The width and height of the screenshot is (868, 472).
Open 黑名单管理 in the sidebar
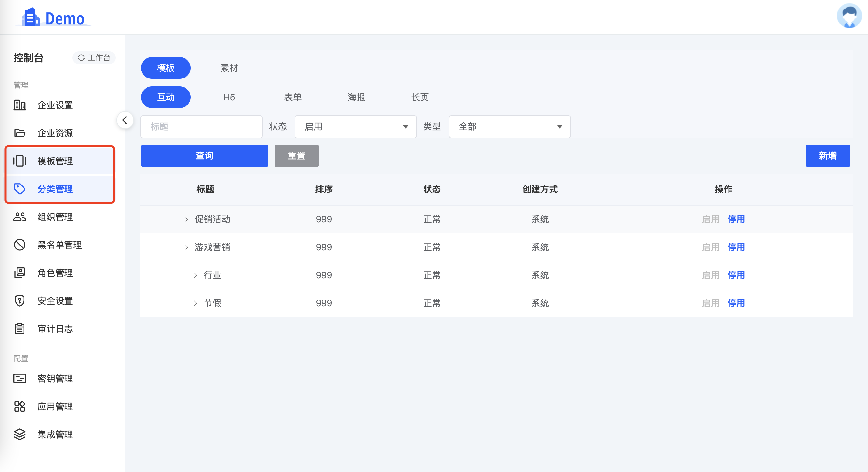(x=60, y=245)
